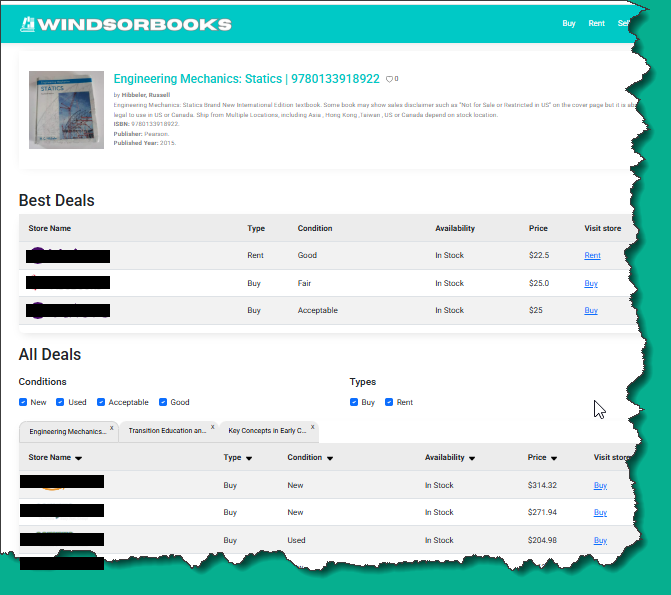Viewport: 671px width, 595px height.
Task: Switch to the Transition Education tab
Action: point(167,431)
